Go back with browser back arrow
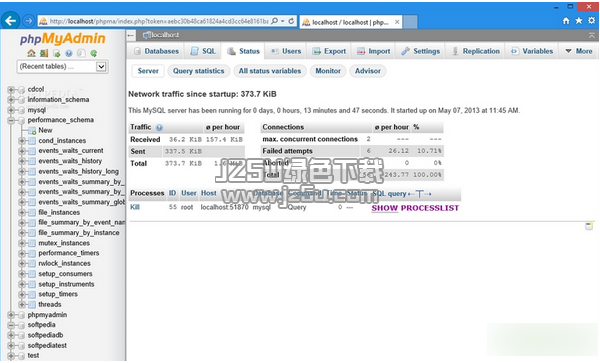 pyautogui.click(x=10, y=20)
